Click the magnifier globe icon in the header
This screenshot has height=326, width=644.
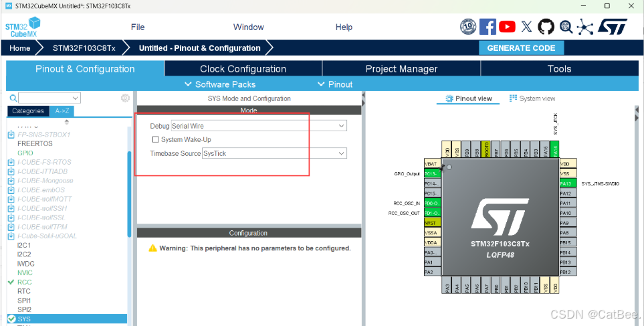point(566,27)
